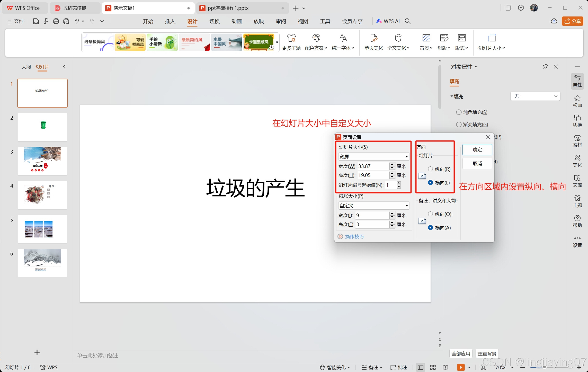Select 纵向(R) slide orientation
588x372 pixels.
[x=430, y=169]
